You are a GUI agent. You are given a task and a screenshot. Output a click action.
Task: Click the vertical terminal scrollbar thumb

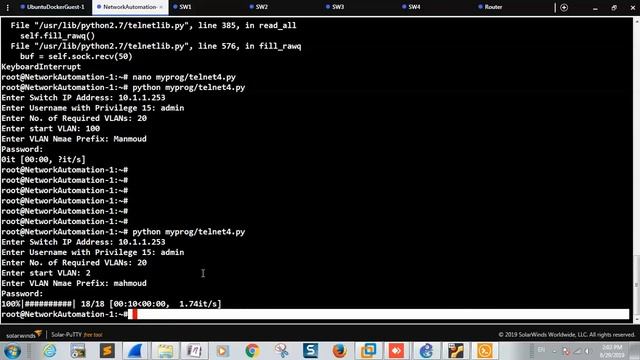636,284
